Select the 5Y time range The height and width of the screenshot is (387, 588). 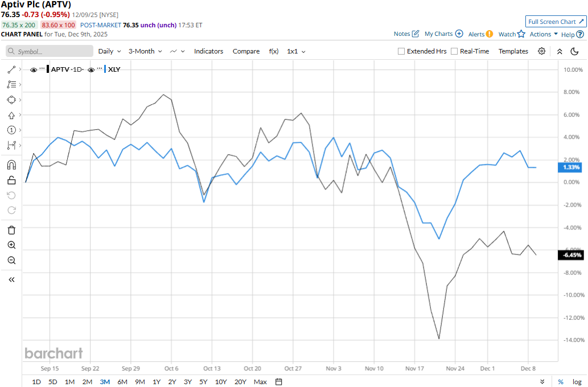tap(203, 382)
